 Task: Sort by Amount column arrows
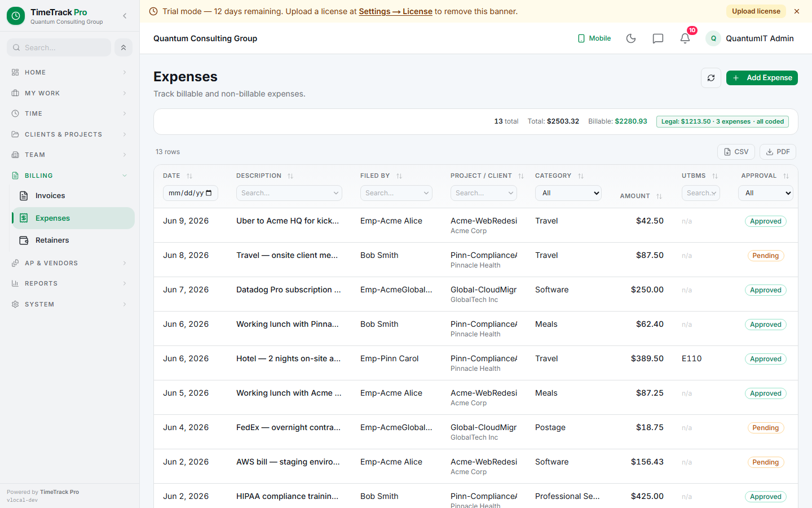(659, 196)
